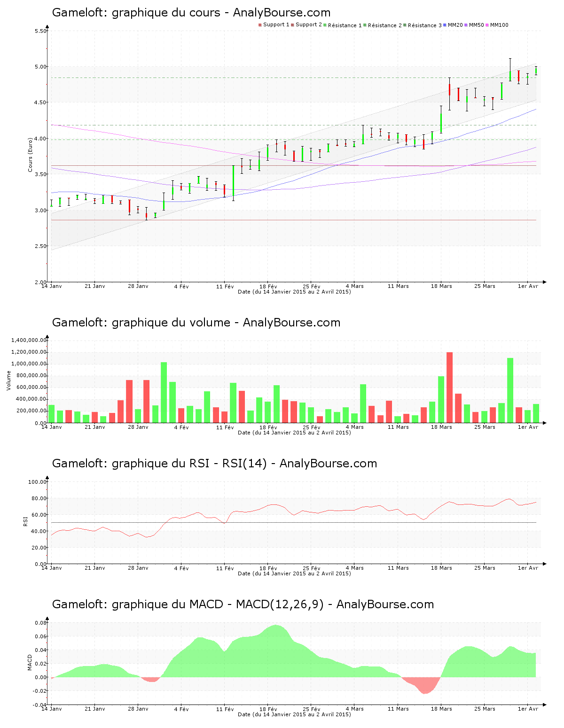Click the 0.08 tick on MACD axis
Viewport: 564px width, 728px height.
[41, 623]
